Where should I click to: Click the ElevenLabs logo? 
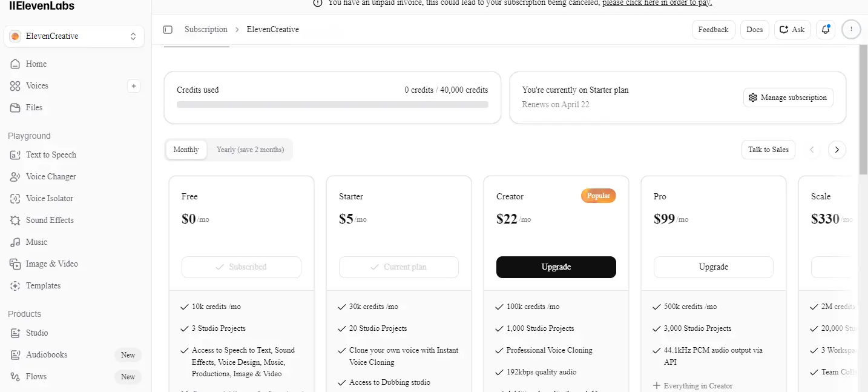pyautogui.click(x=42, y=5)
